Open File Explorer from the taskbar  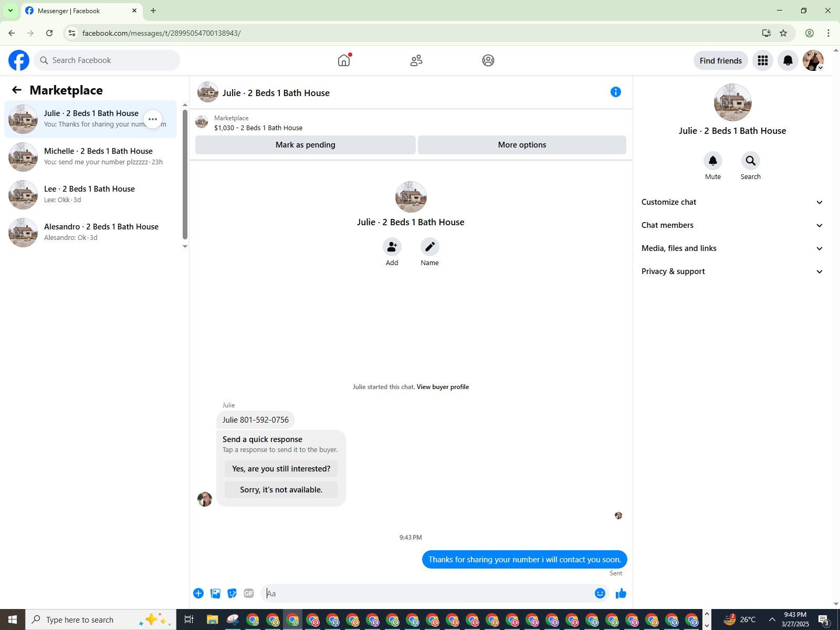point(212,619)
